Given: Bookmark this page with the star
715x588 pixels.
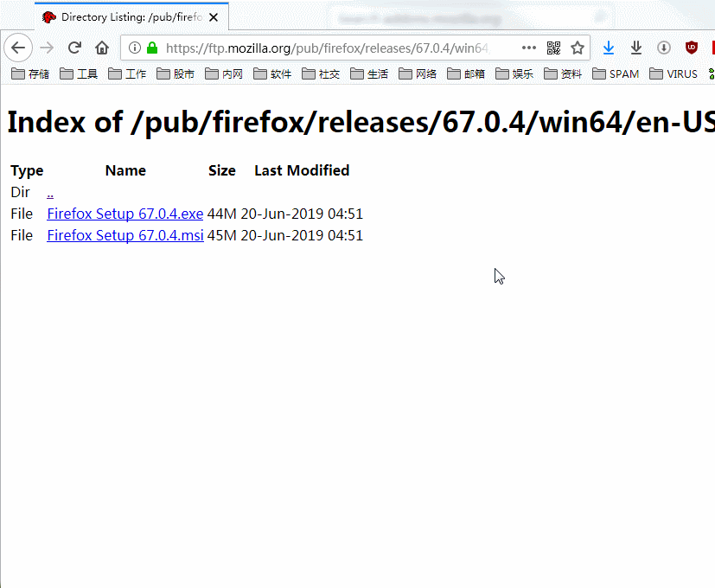Looking at the screenshot, I should pyautogui.click(x=578, y=48).
